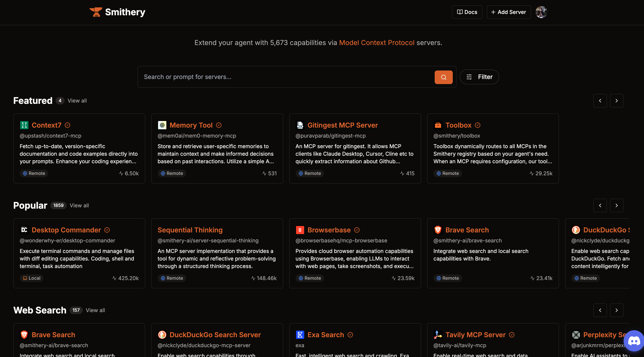Click the Desktop Commander logo icon
644x357 pixels.
click(24, 230)
